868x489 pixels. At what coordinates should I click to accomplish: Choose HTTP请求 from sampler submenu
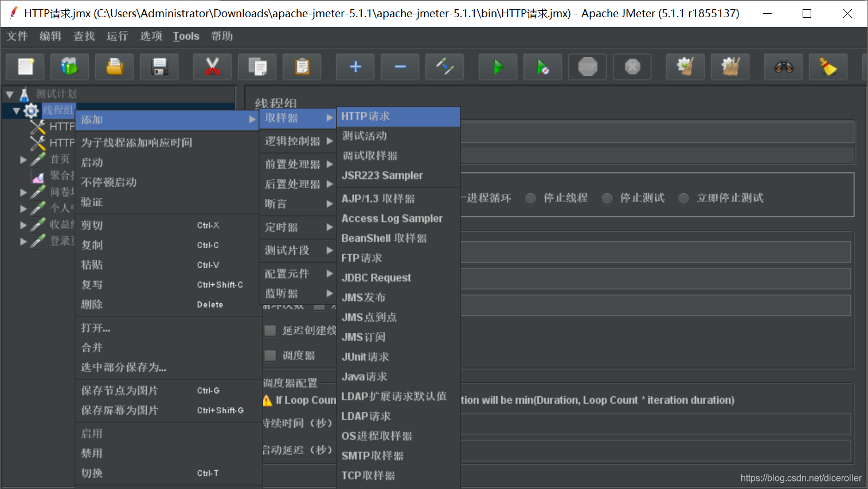398,116
